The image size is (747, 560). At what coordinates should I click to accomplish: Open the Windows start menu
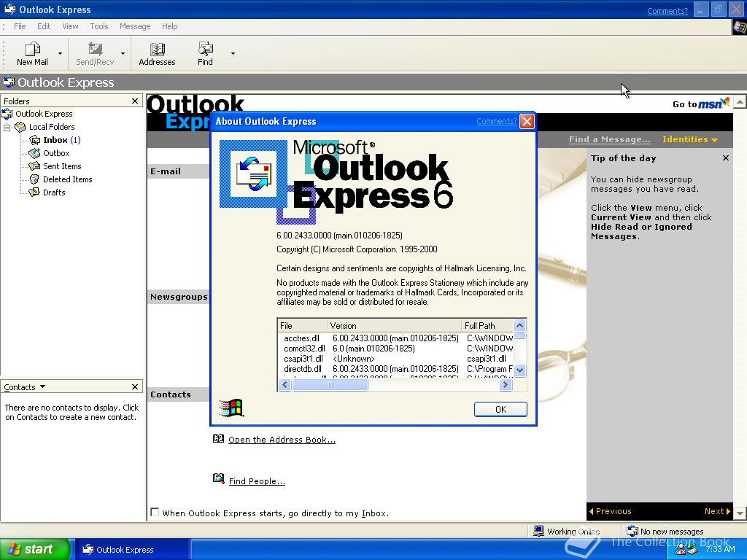click(35, 549)
